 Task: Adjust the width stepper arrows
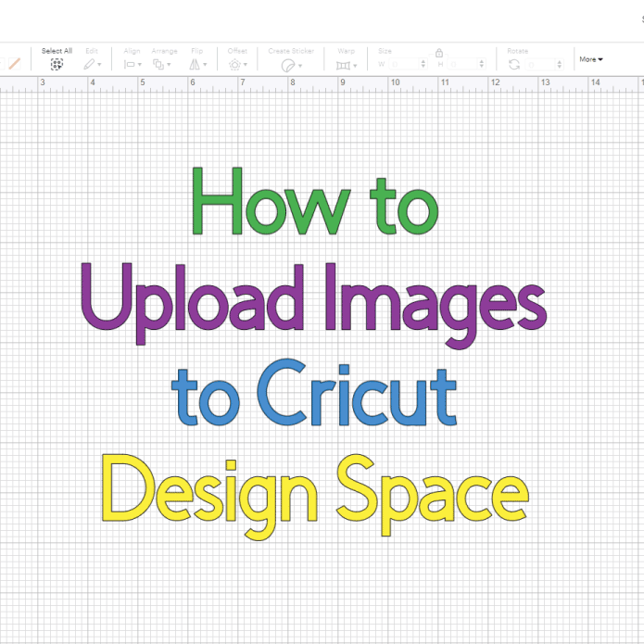(x=423, y=64)
